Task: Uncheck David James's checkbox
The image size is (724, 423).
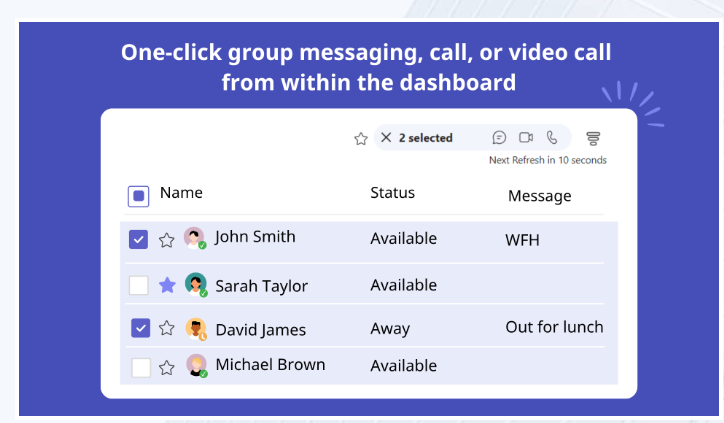Action: click(140, 328)
